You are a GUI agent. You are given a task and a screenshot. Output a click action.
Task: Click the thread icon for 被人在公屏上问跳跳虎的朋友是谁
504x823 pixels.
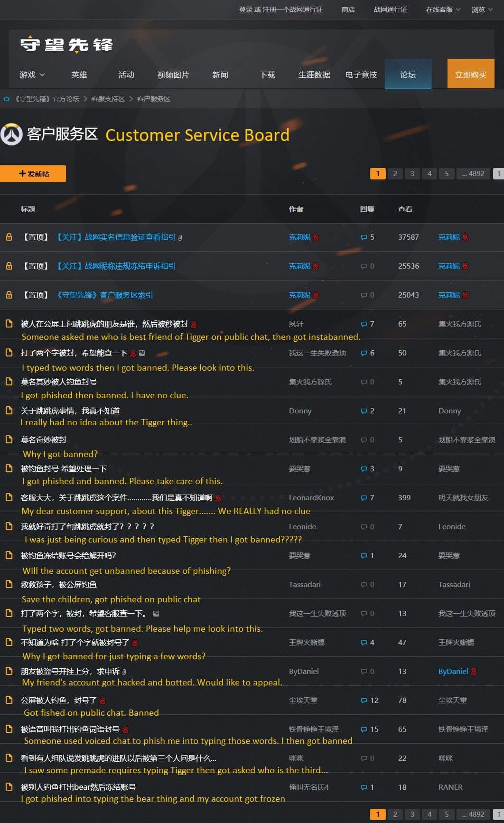(9, 324)
